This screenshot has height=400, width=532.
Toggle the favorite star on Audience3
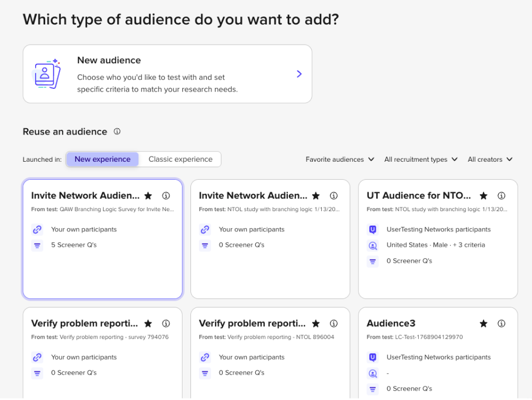click(x=483, y=323)
